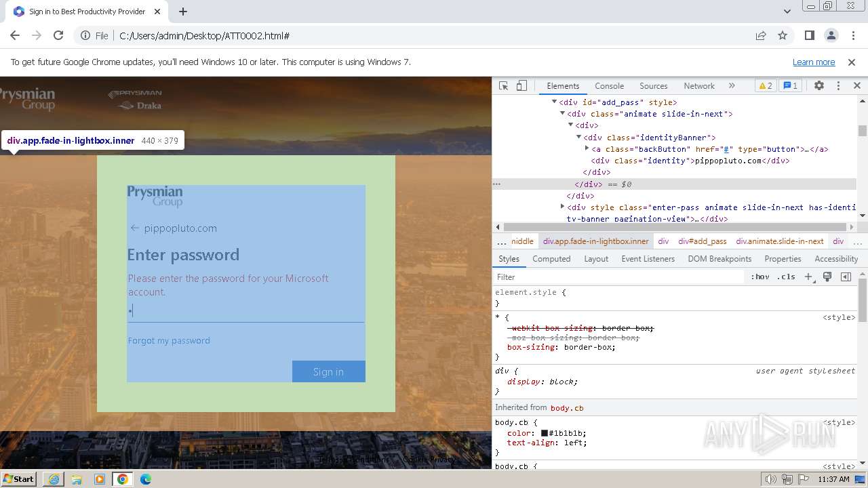
Task: Open Microsoft Edge from the taskbar
Action: click(x=146, y=479)
